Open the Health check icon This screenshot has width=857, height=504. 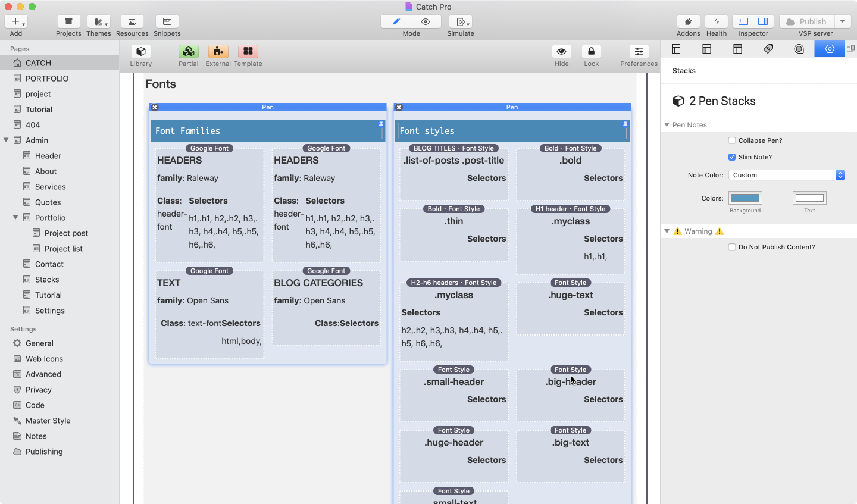[x=716, y=22]
